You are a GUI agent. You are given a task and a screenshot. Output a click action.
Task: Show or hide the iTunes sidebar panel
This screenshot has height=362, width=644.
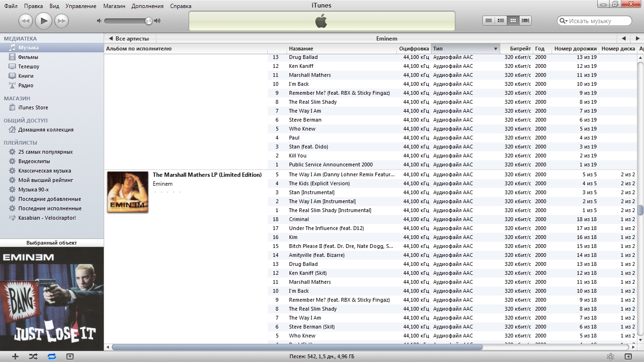pyautogui.click(x=628, y=357)
